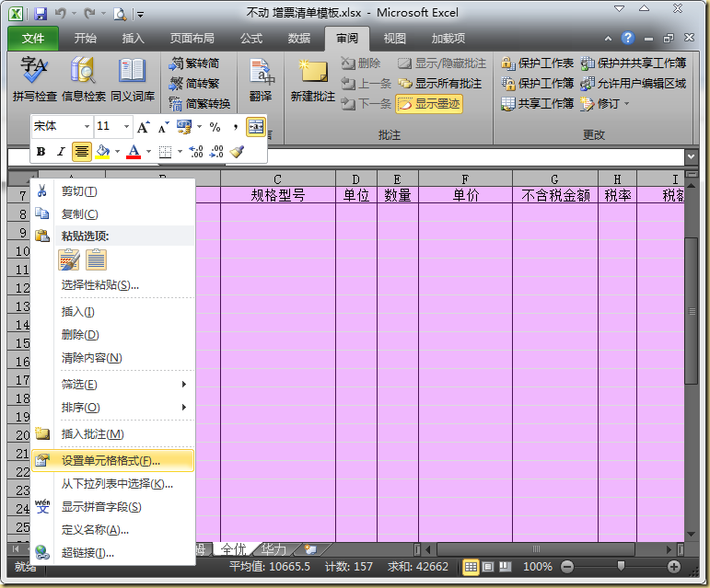Switch to the 华力 sheet tab
The image size is (710, 588).
pos(274,549)
